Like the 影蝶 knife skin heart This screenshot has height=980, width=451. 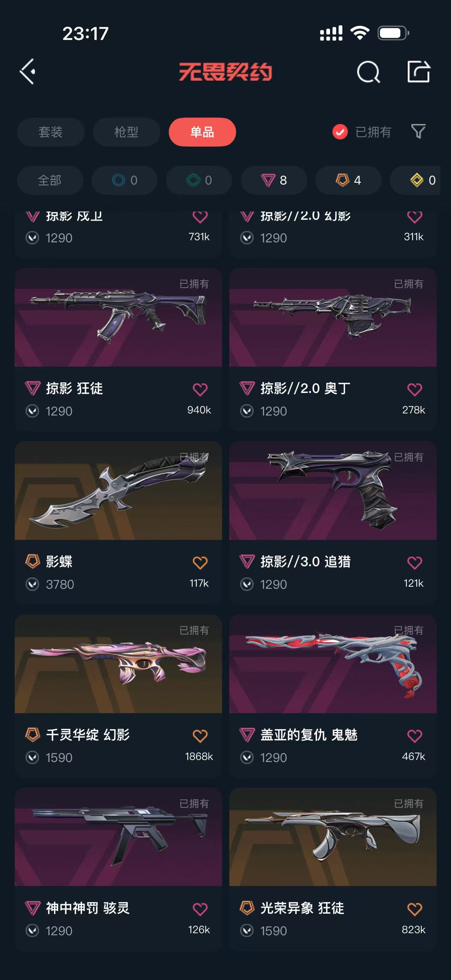[x=200, y=562]
